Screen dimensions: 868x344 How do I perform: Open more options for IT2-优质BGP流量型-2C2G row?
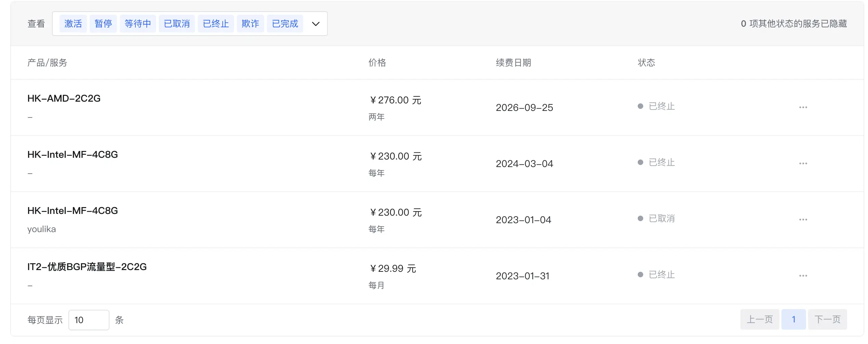803,276
